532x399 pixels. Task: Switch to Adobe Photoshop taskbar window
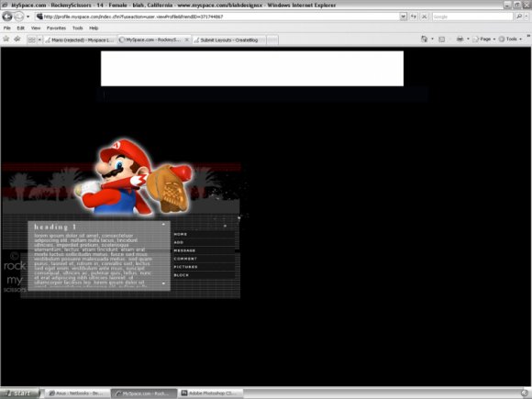tap(210, 393)
